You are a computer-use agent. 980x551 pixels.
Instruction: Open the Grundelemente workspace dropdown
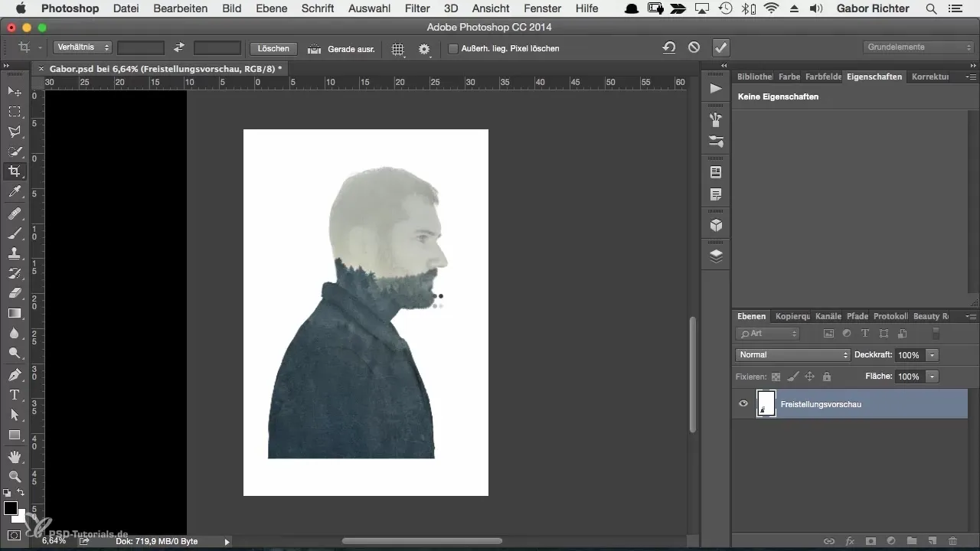(919, 47)
